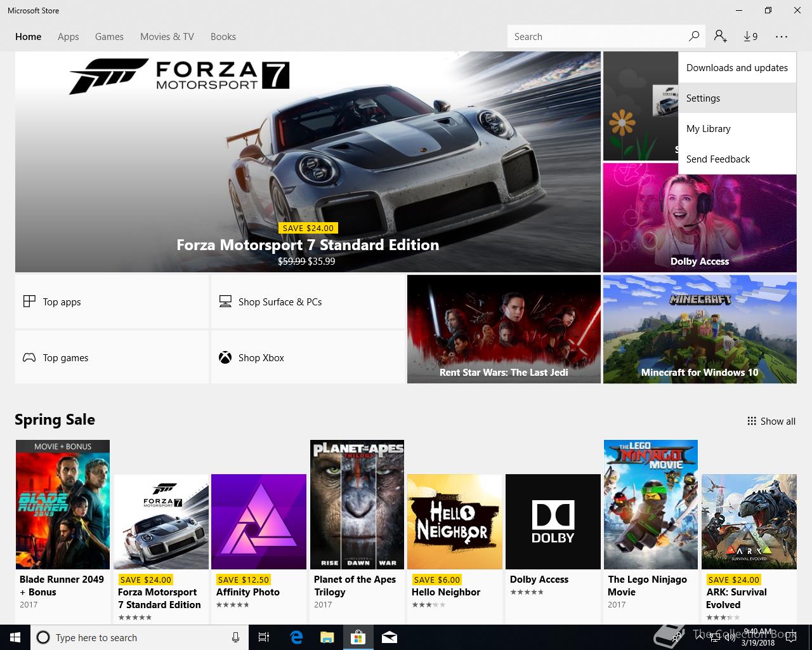Open Rent Star Wars: The Last Jedi banner
812x650 pixels.
(x=504, y=329)
